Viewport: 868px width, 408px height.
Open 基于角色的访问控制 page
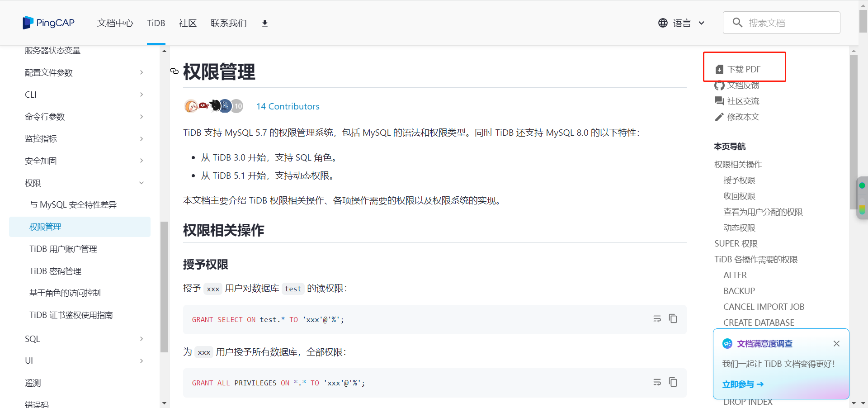[65, 293]
